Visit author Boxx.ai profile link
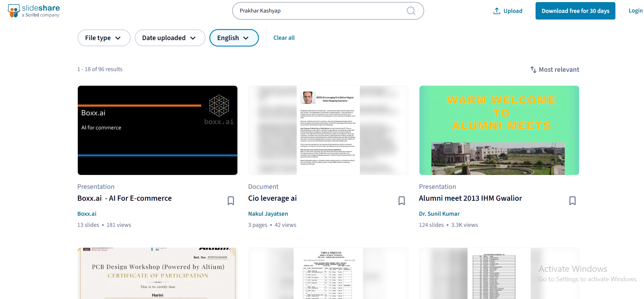Viewport: 644px width, 299px height. coord(87,214)
